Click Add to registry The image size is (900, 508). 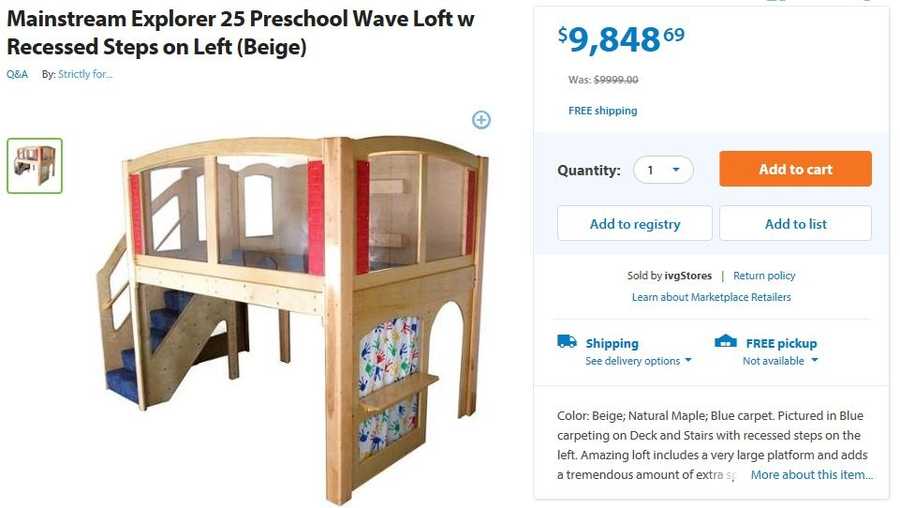pos(634,224)
